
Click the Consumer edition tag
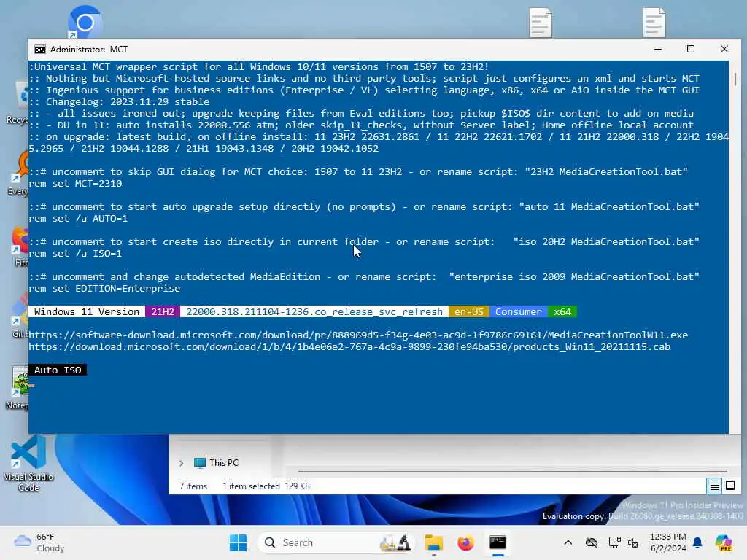point(519,312)
